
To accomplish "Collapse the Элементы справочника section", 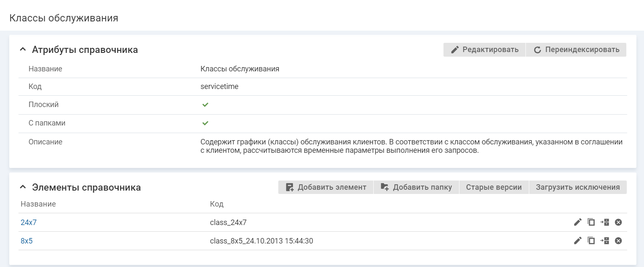I will tap(23, 187).
